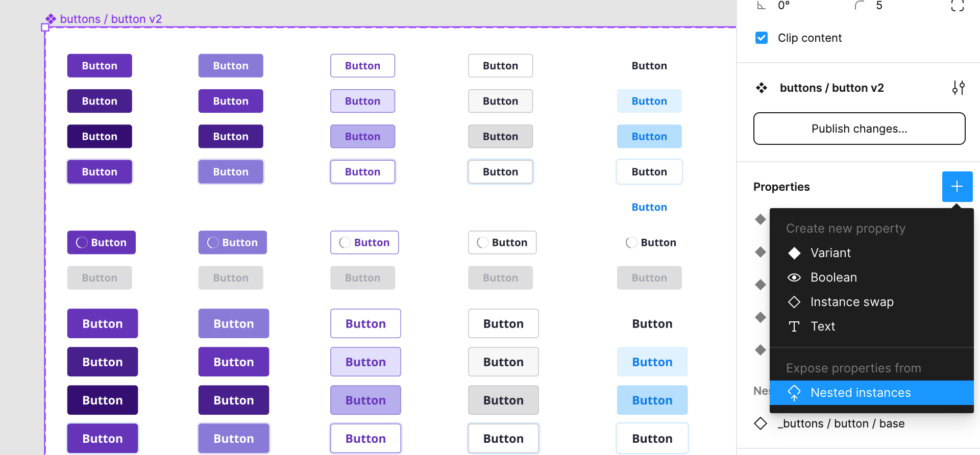Screen dimensions: 980x455
Task: Click the first variant property diamond in Properties list
Action: tap(761, 219)
